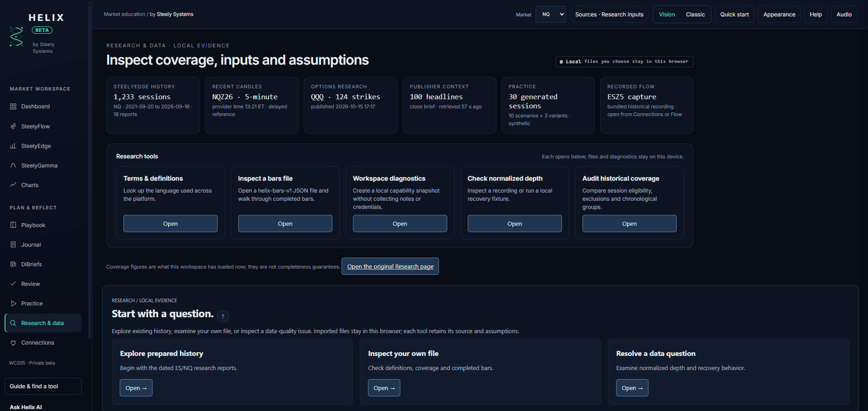The image size is (868, 411).
Task: Click the Recorded Flow ESZ5 capture card
Action: point(647,105)
